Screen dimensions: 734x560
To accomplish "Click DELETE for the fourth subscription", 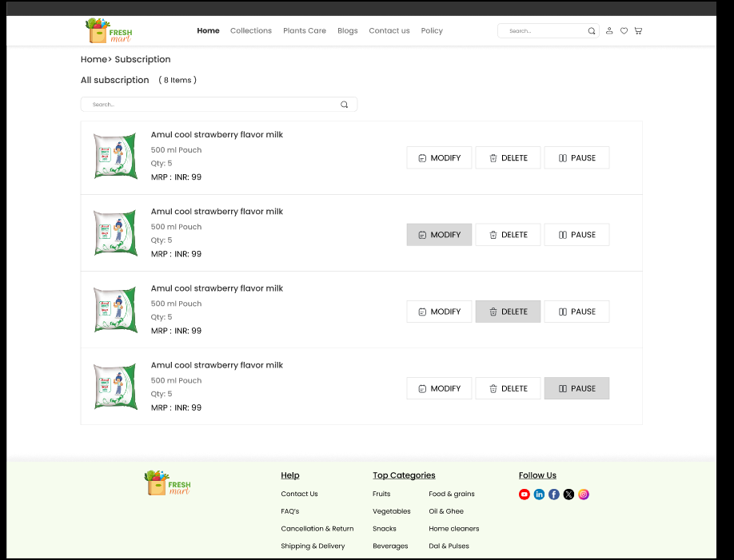I will coord(508,388).
